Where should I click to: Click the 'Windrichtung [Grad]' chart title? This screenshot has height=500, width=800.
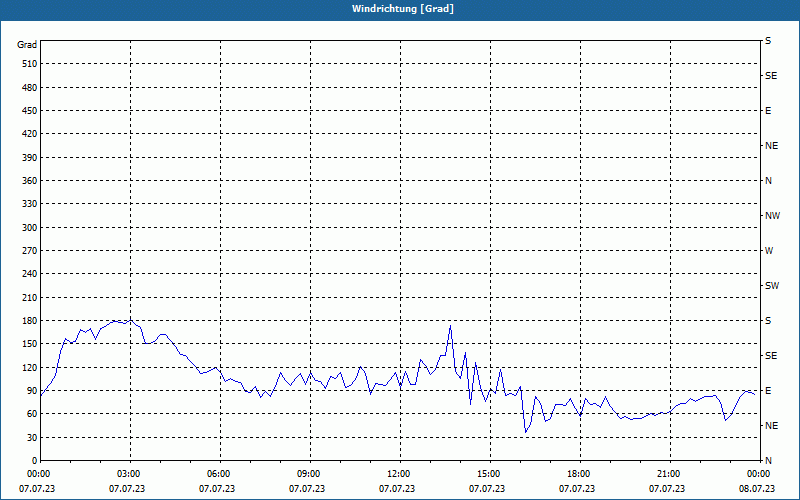pyautogui.click(x=403, y=9)
